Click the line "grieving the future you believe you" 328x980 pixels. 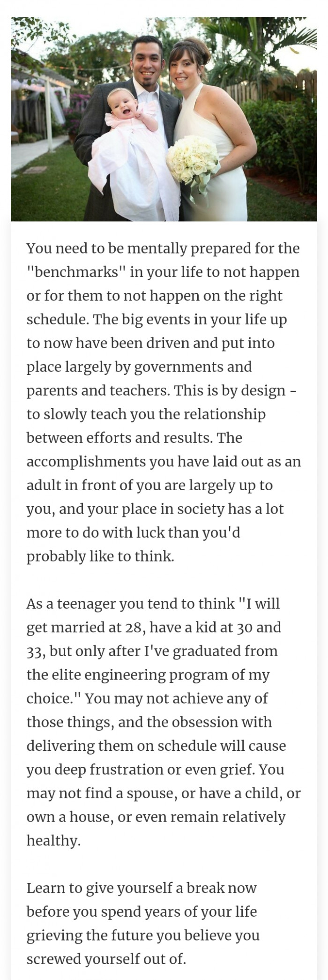coord(143,935)
